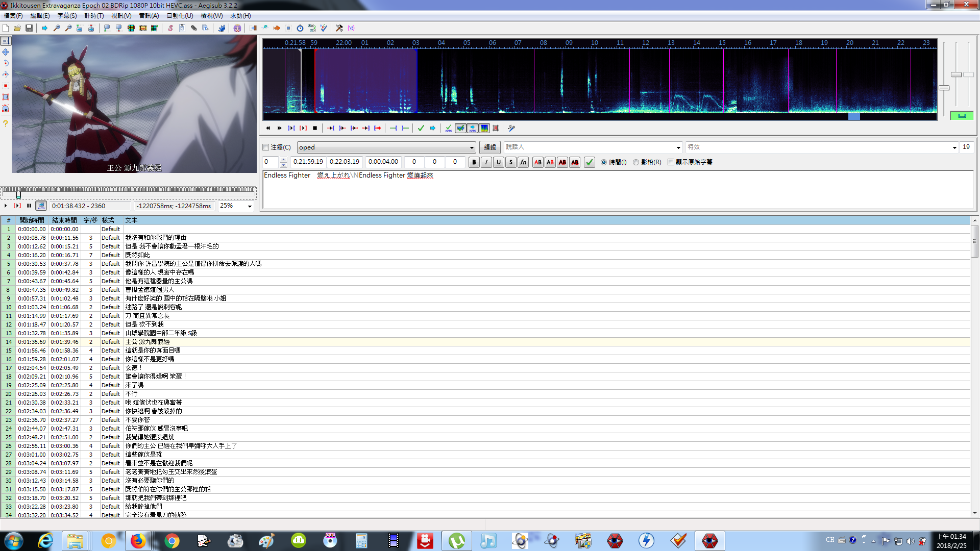Open the 計時(T) menu
980x551 pixels.
pyautogui.click(x=94, y=16)
